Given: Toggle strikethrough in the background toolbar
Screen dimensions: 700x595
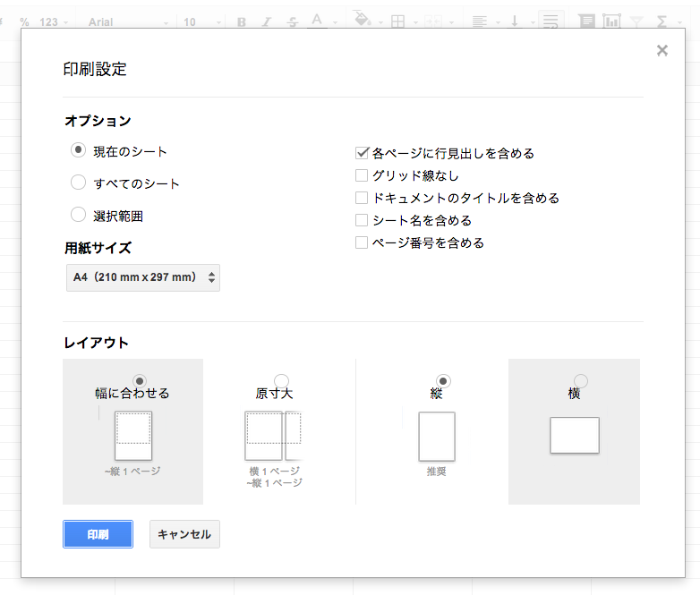Looking at the screenshot, I should 293,21.
